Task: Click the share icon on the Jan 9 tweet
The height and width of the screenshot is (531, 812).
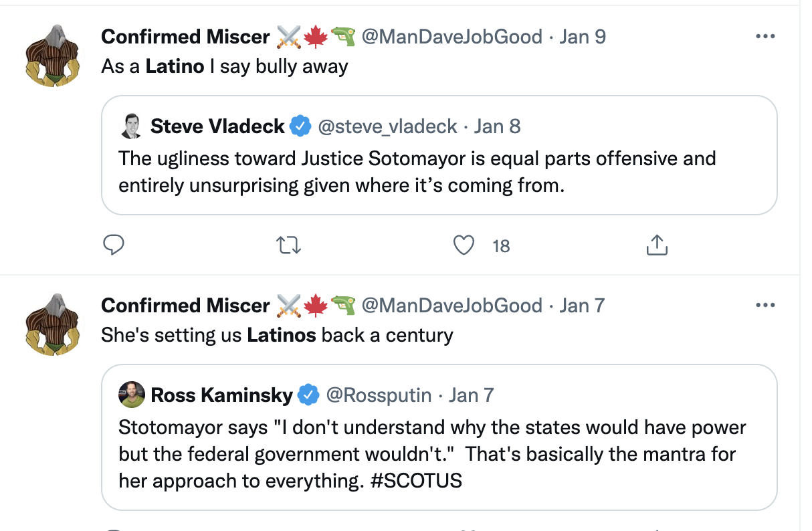Action: pyautogui.click(x=657, y=245)
